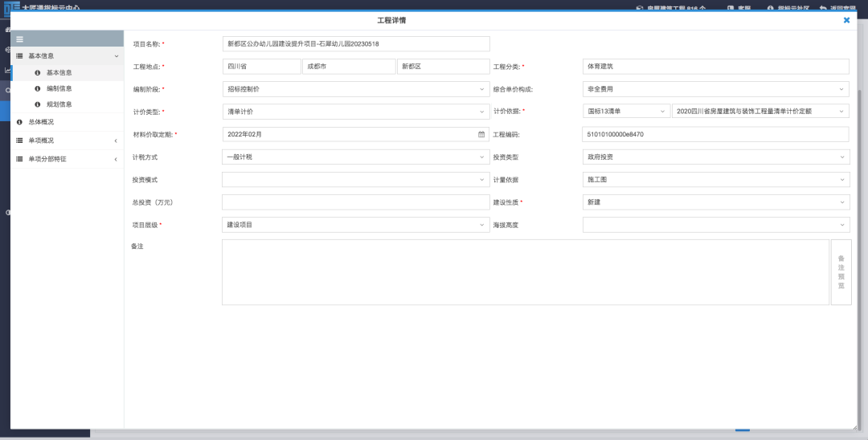This screenshot has width=868, height=440.
Task: Click the 成都市 city field
Action: click(x=349, y=67)
